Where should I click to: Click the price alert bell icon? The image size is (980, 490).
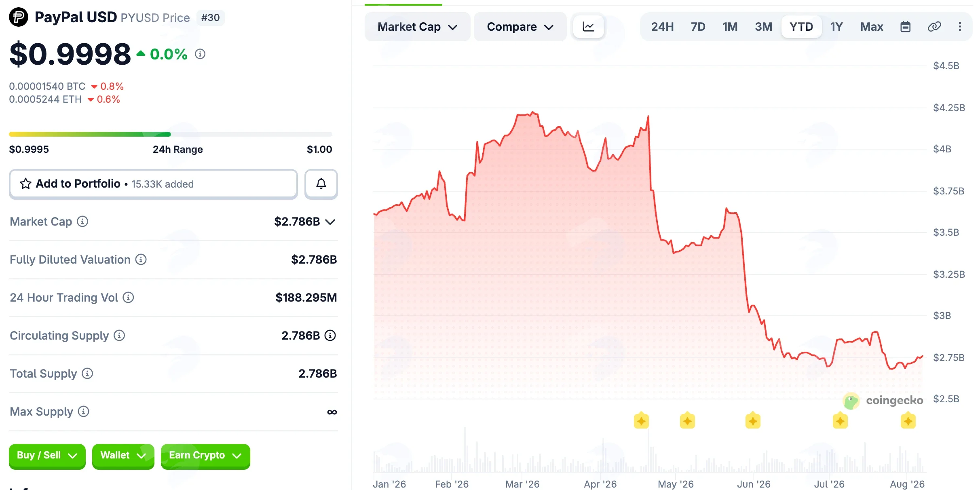click(x=321, y=184)
